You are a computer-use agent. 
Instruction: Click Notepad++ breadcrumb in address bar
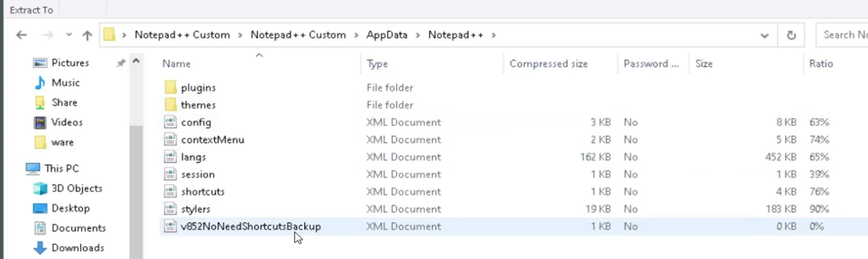pyautogui.click(x=456, y=35)
